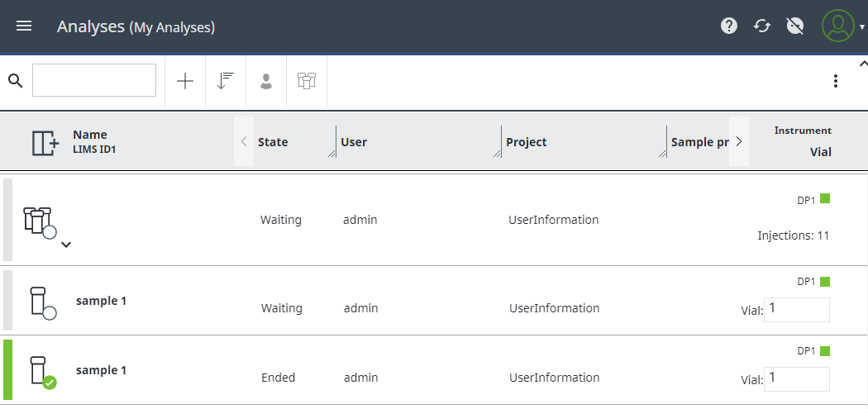Click the crossed-out status icon in the header

point(795,26)
